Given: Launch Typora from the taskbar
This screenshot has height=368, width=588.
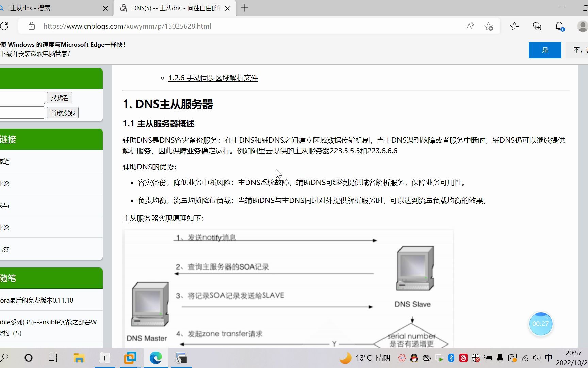Looking at the screenshot, I should [105, 358].
